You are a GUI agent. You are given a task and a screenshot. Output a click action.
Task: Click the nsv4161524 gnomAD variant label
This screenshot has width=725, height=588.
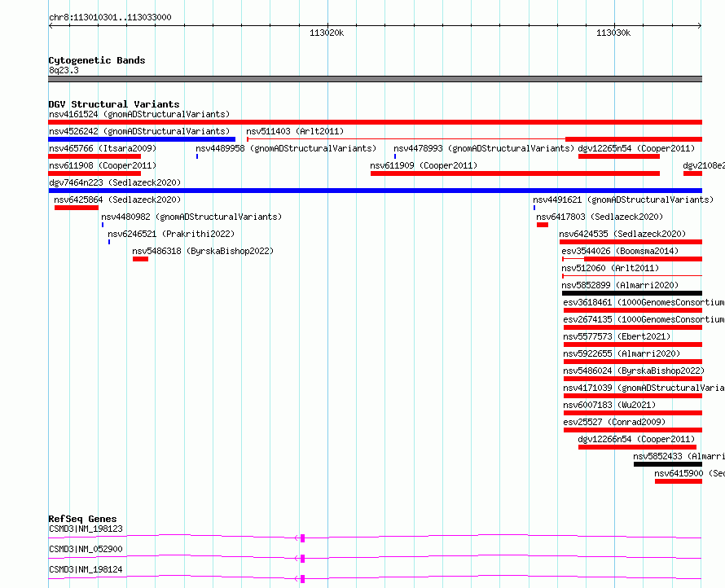[139, 114]
